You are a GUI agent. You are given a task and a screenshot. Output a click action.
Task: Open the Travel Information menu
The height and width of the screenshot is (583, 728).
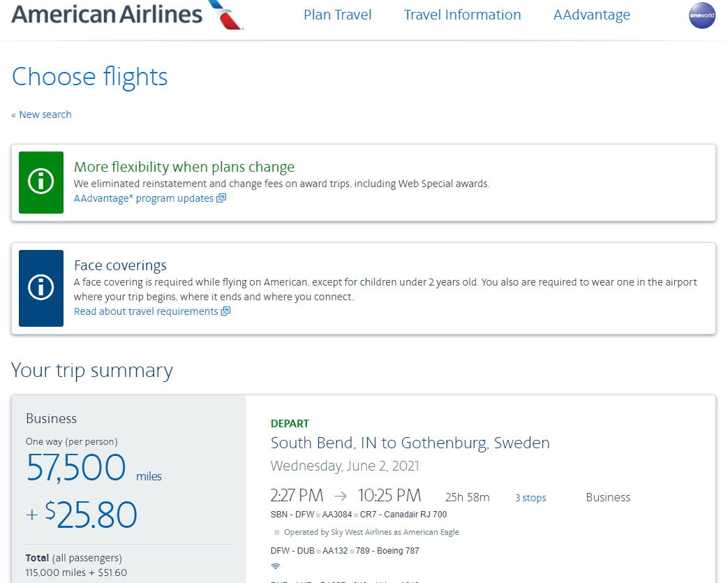coord(463,15)
